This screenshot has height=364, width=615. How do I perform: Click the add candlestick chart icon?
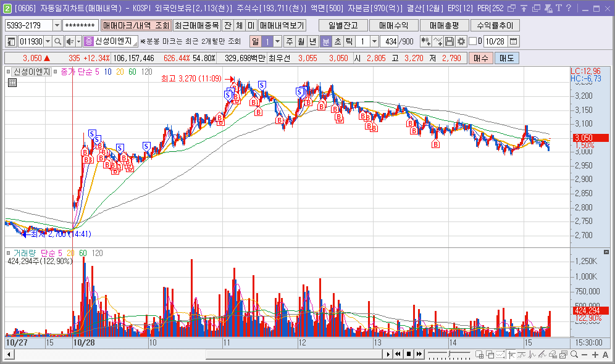[425, 41]
